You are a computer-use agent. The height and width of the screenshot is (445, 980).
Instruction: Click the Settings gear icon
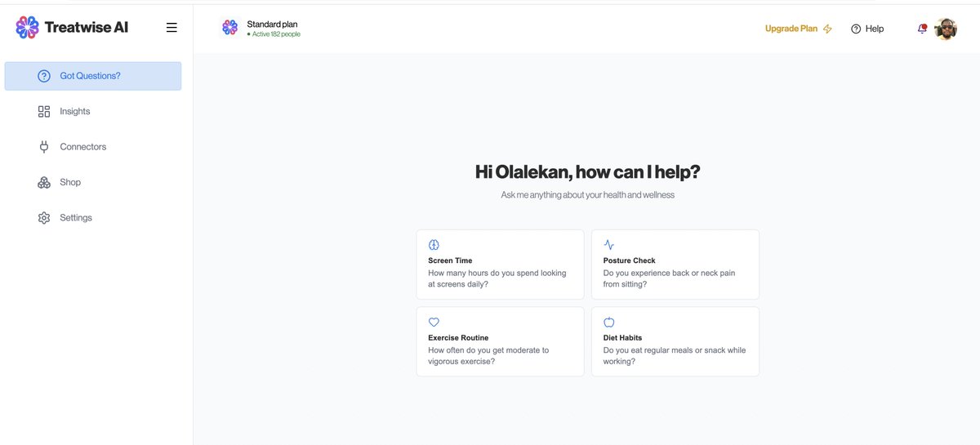pos(44,218)
